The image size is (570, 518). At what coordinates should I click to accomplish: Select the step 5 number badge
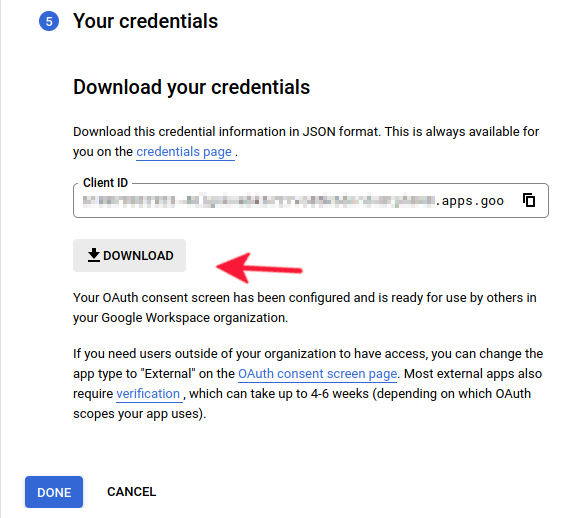click(x=49, y=21)
